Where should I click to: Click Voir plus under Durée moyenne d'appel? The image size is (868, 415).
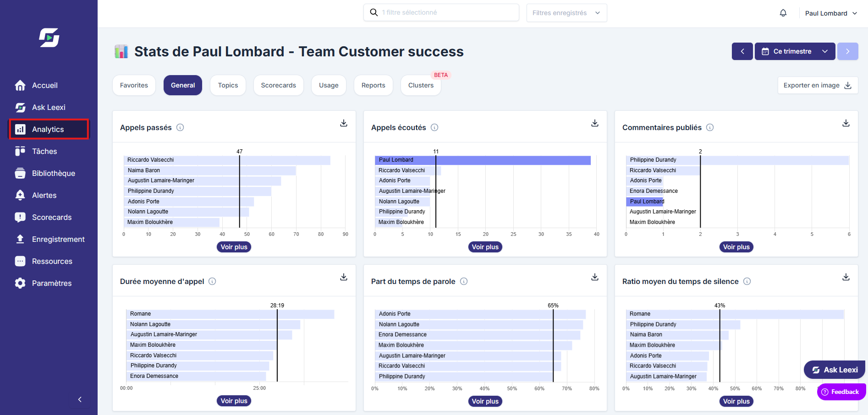(x=234, y=401)
